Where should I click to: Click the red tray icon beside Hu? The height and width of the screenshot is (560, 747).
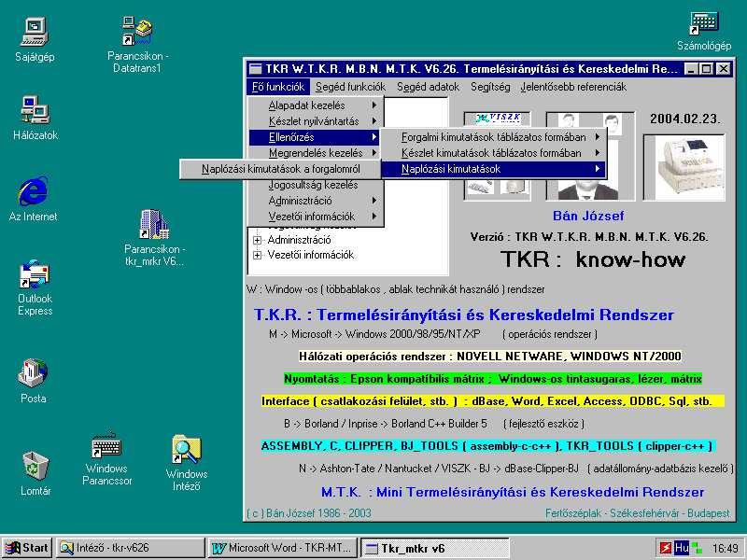coord(666,548)
